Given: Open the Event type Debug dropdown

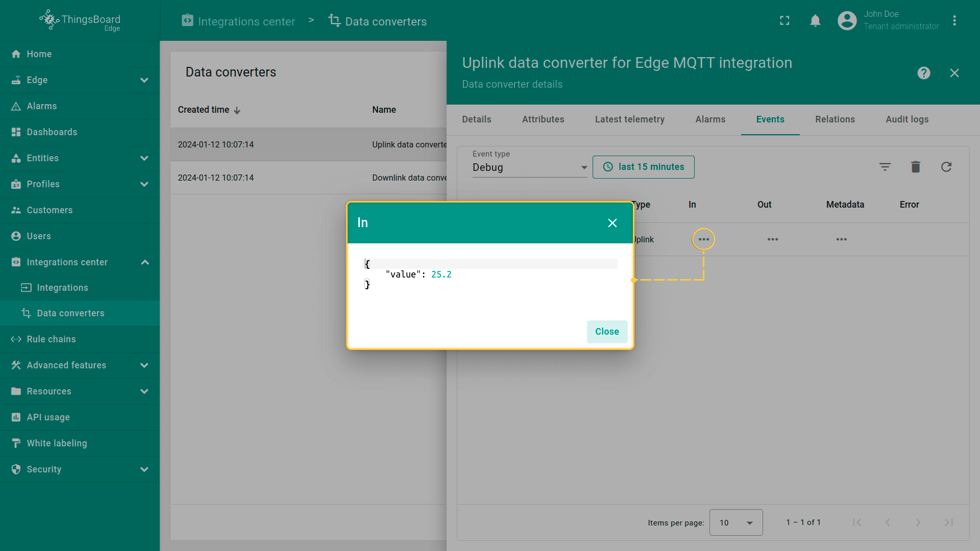Looking at the screenshot, I should click(x=529, y=167).
